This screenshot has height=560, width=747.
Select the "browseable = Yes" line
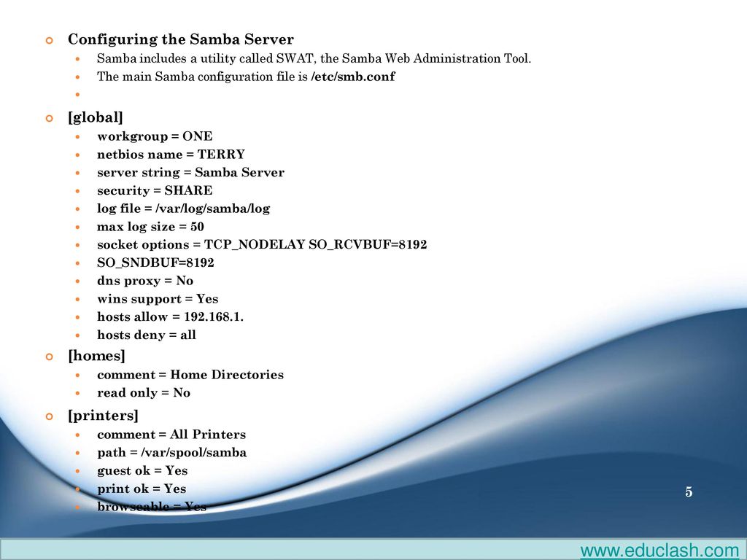[x=152, y=507]
